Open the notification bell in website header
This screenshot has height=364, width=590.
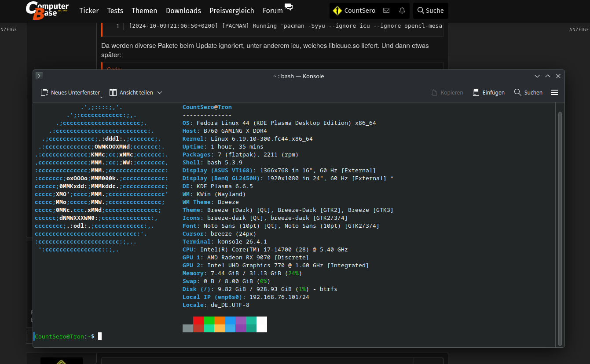coord(402,11)
